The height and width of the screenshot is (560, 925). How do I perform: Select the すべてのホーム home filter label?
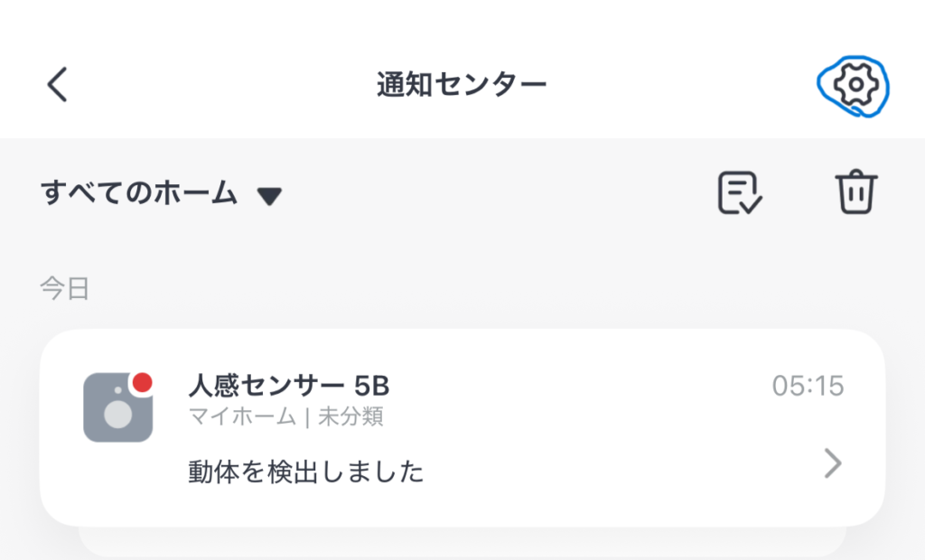point(139,193)
